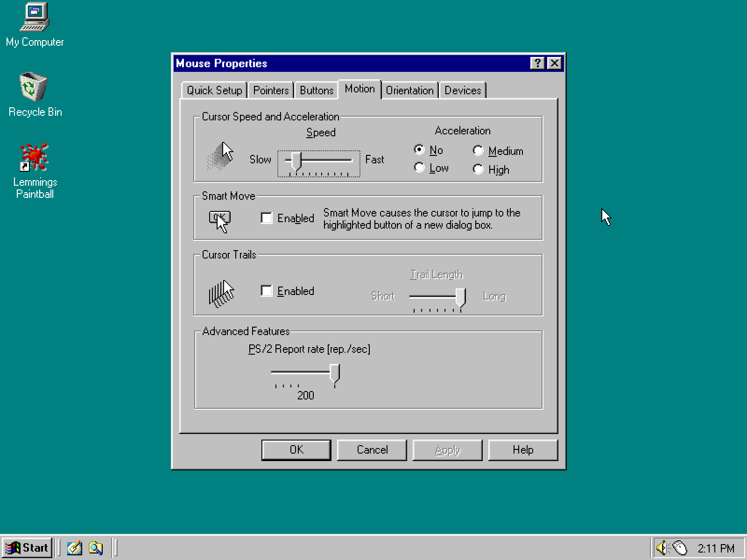Switch to the Quick Setup tab
This screenshot has height=560, width=747.
click(x=214, y=90)
